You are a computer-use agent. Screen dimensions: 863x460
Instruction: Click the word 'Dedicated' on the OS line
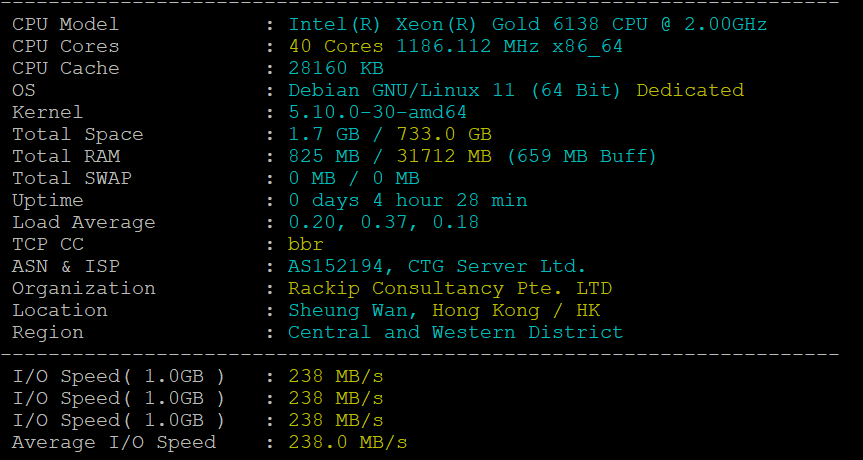coord(690,90)
